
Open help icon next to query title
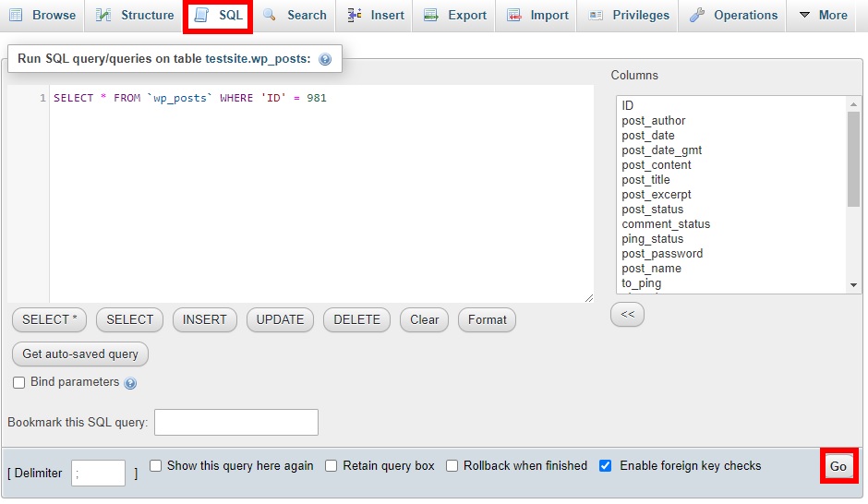[x=325, y=59]
